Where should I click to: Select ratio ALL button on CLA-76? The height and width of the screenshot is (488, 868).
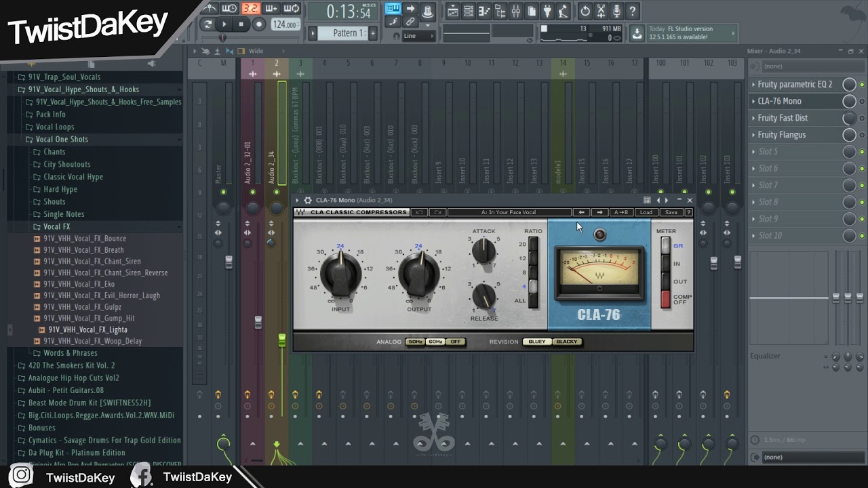click(x=533, y=301)
